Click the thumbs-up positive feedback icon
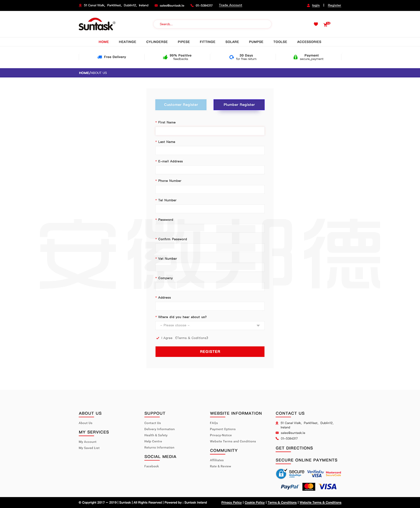 [x=165, y=57]
